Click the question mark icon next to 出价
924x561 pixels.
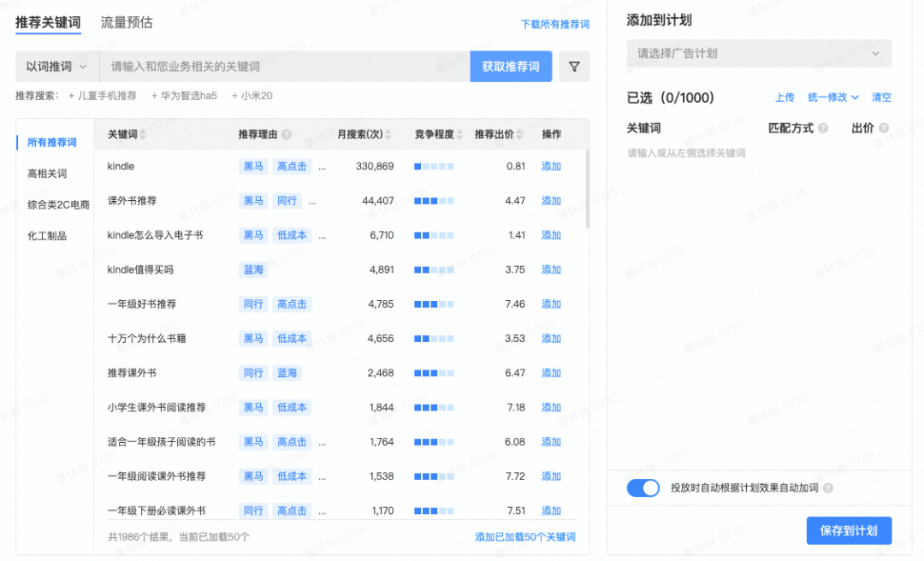pos(884,128)
